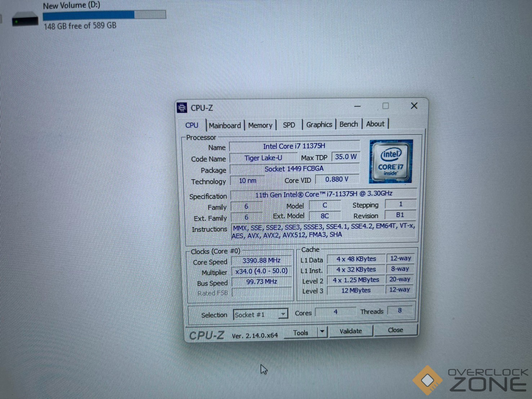The image size is (532, 399).
Task: Click the Close button at bottom
Action: (x=395, y=330)
